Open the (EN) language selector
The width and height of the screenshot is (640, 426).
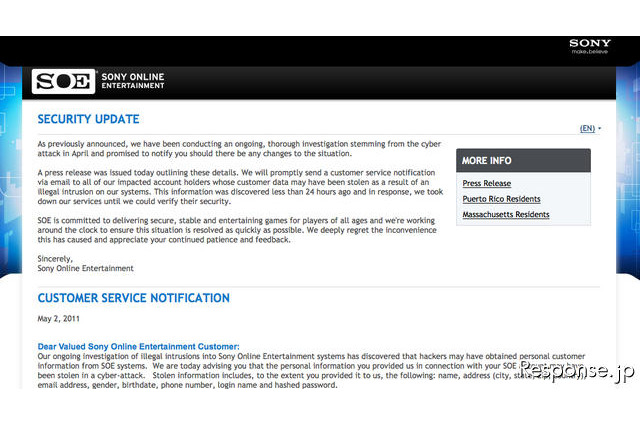586,129
